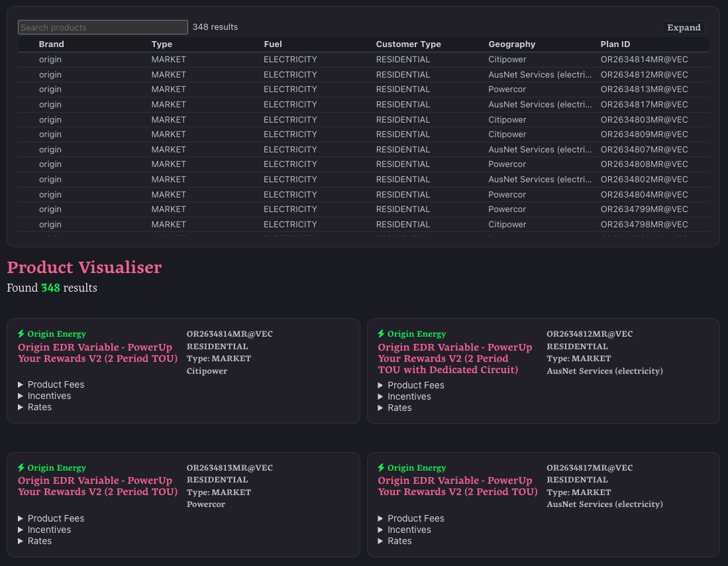Expand Product Fees in the OR2634813MR@VEC card
The image size is (728, 566).
51,518
